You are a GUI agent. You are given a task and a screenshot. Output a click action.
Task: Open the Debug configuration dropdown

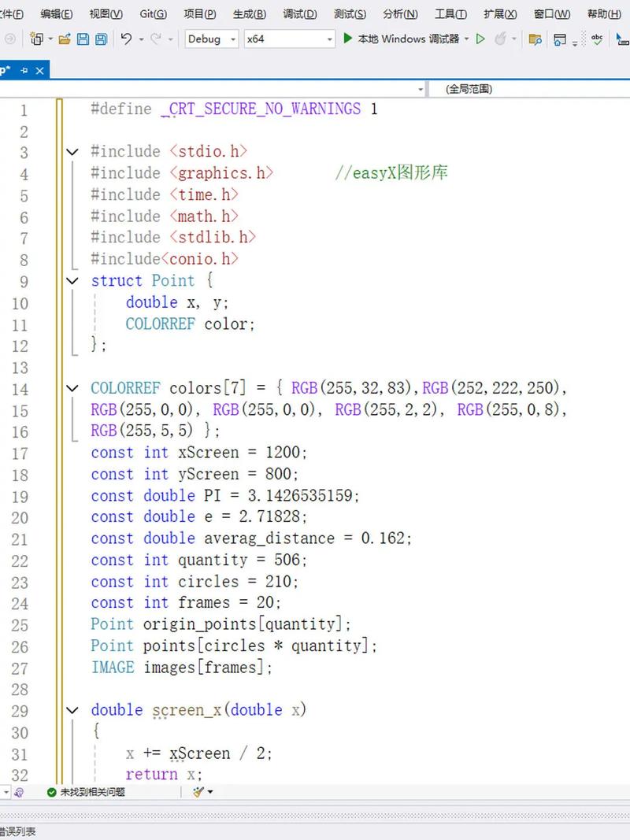[x=211, y=39]
